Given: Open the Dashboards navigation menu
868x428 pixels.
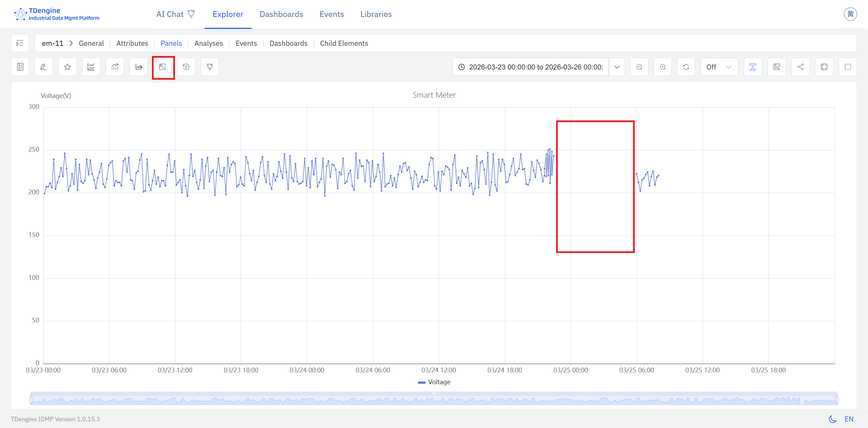Looking at the screenshot, I should [281, 14].
